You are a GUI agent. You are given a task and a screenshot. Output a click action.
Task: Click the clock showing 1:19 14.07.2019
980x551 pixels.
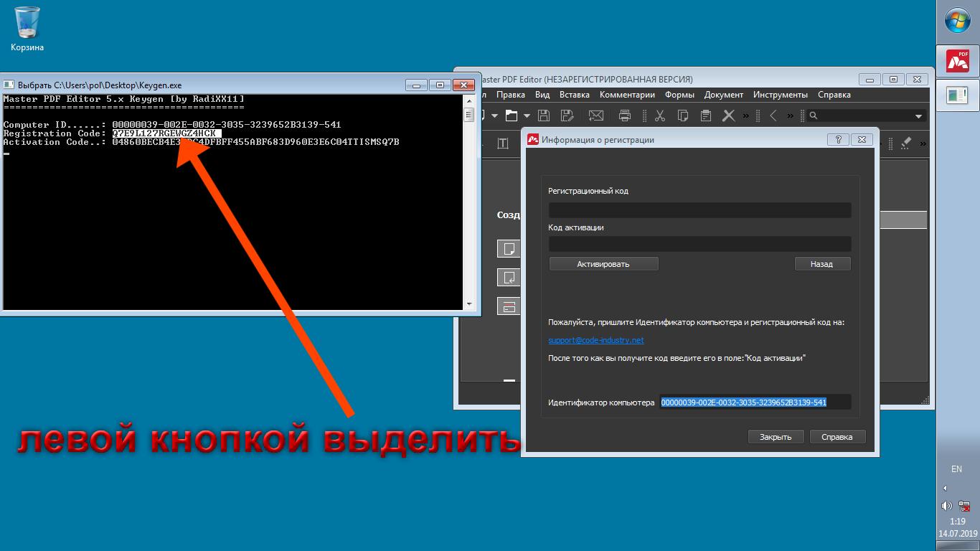click(958, 527)
